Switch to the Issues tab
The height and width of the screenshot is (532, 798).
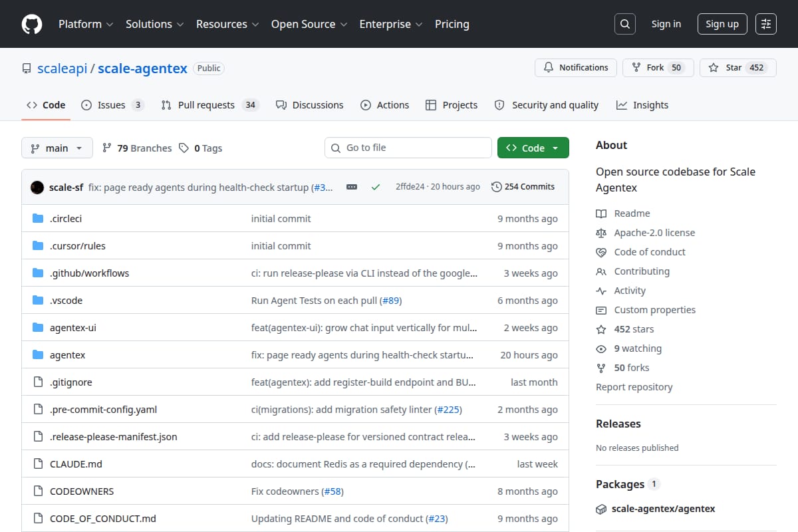coord(112,105)
